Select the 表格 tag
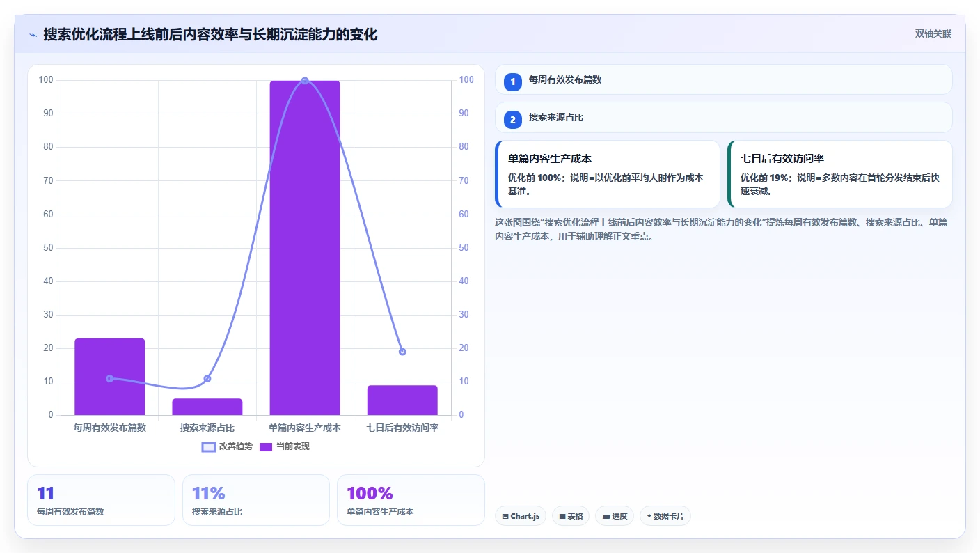980x553 pixels. pyautogui.click(x=571, y=516)
